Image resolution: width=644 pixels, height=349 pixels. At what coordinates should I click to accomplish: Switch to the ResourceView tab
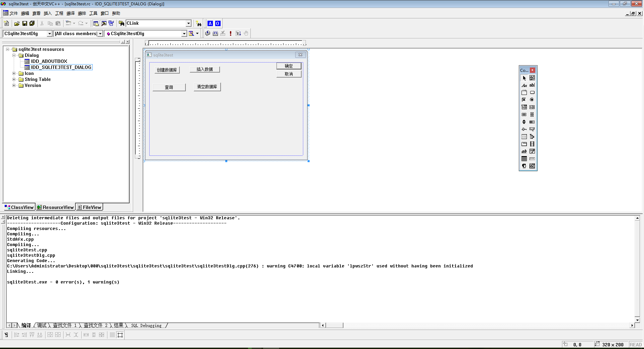(55, 207)
